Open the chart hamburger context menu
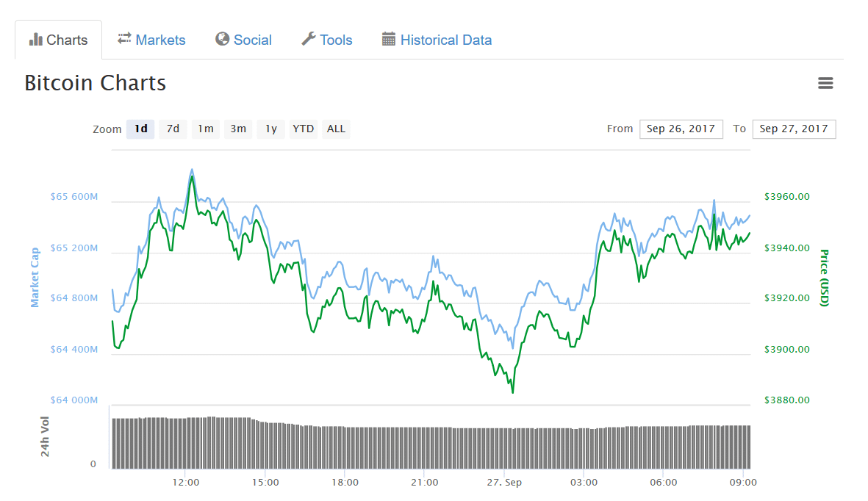 click(x=825, y=83)
